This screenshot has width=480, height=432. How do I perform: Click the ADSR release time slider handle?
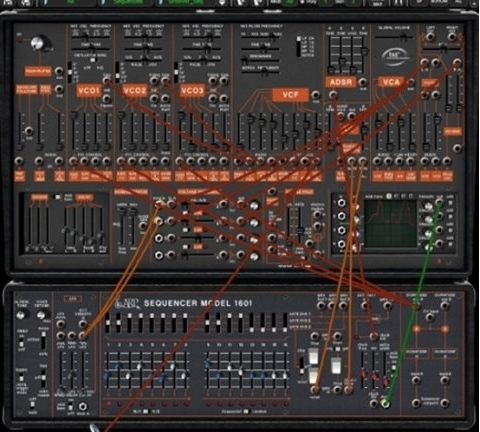tap(364, 51)
